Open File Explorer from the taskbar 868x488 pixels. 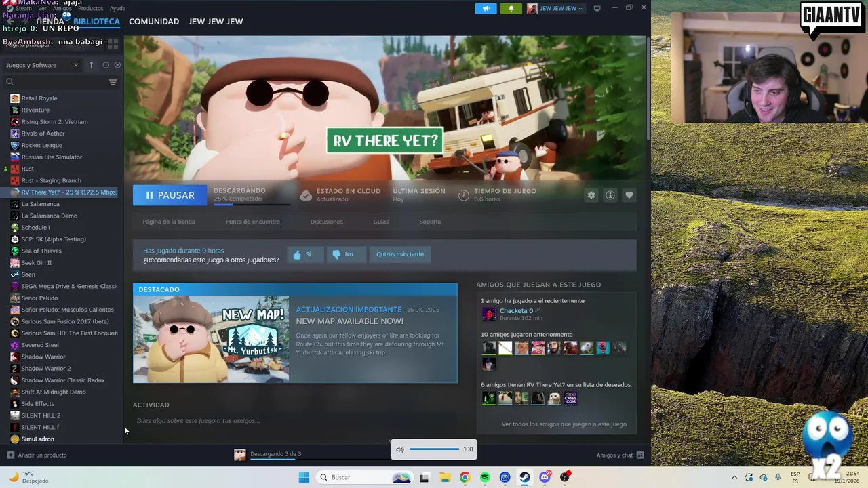tap(445, 477)
